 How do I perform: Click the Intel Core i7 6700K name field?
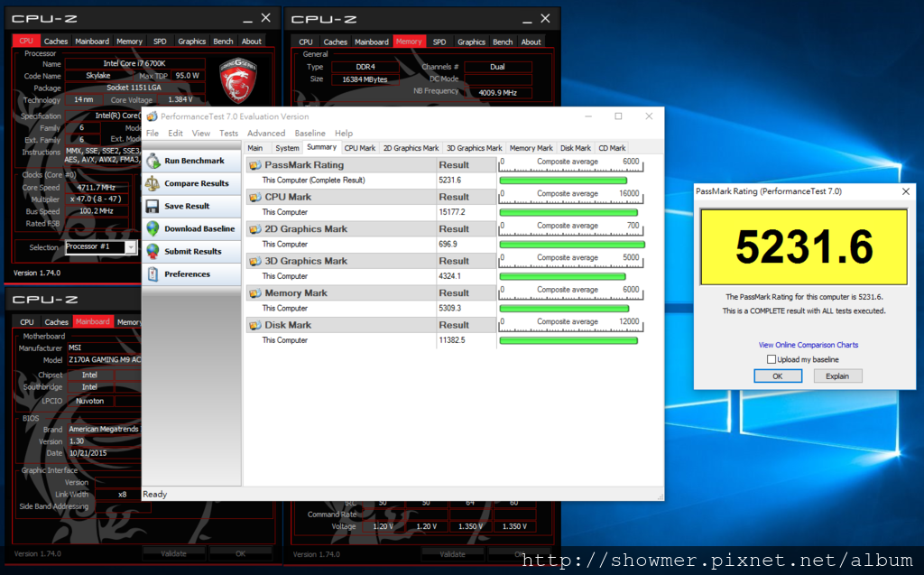(134, 63)
